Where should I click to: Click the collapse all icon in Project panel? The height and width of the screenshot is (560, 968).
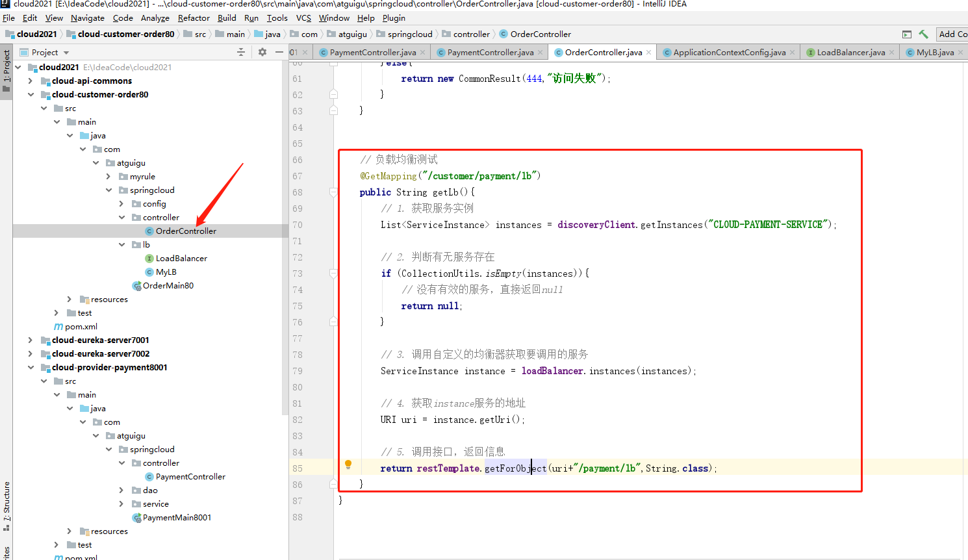pyautogui.click(x=241, y=52)
